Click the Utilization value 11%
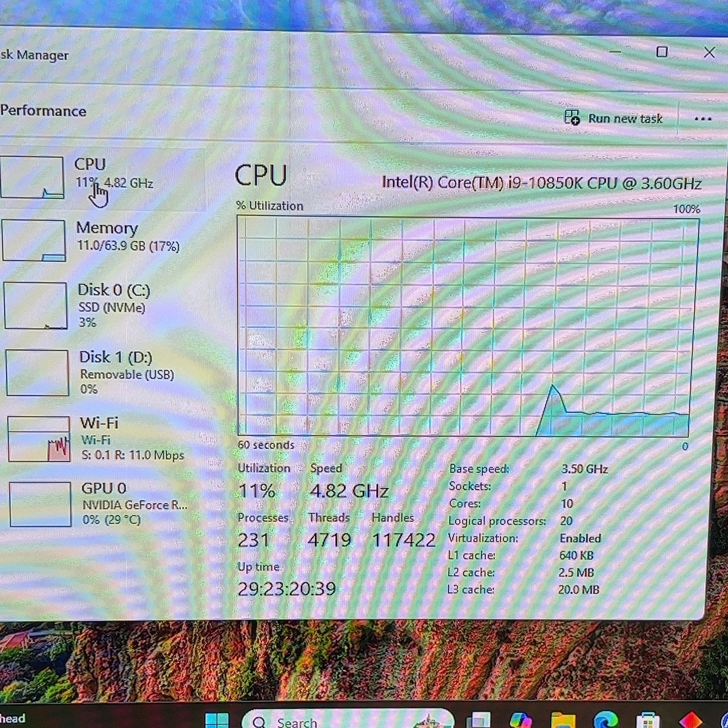Viewport: 728px width, 728px height. [257, 491]
